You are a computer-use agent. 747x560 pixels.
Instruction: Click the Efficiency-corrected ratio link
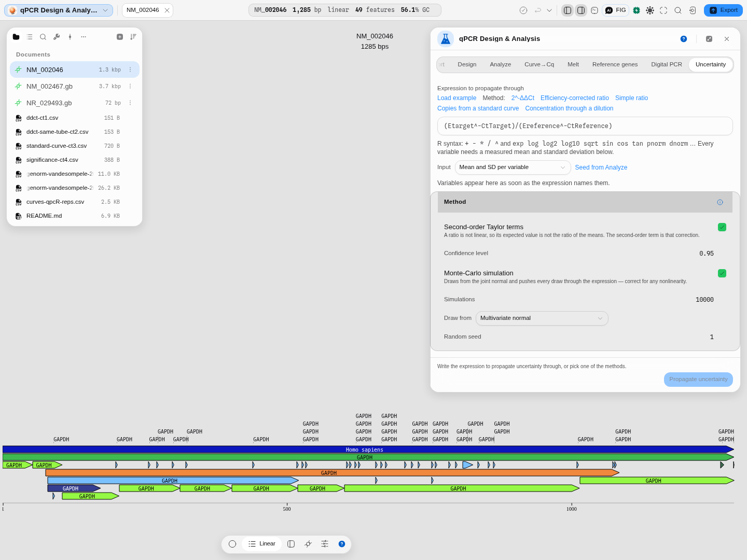pos(575,98)
